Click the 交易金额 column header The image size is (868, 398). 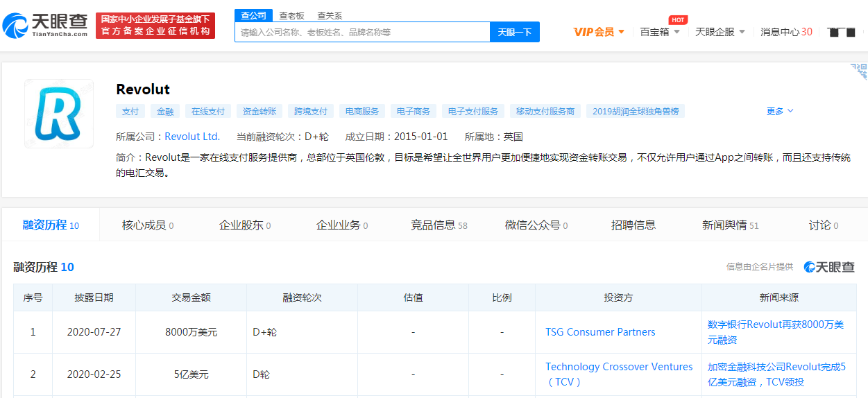click(191, 297)
